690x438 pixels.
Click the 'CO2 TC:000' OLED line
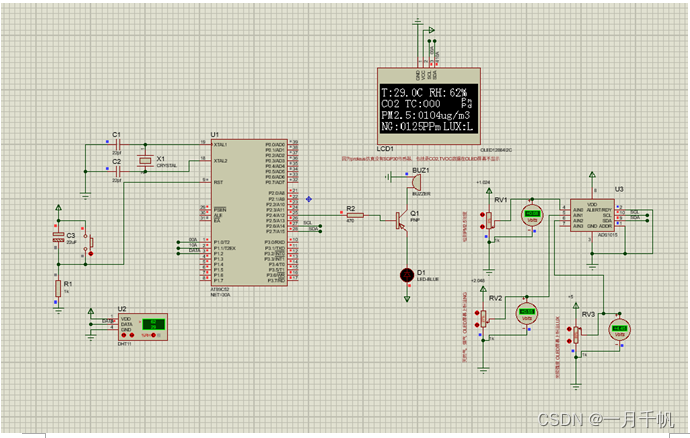pos(411,104)
